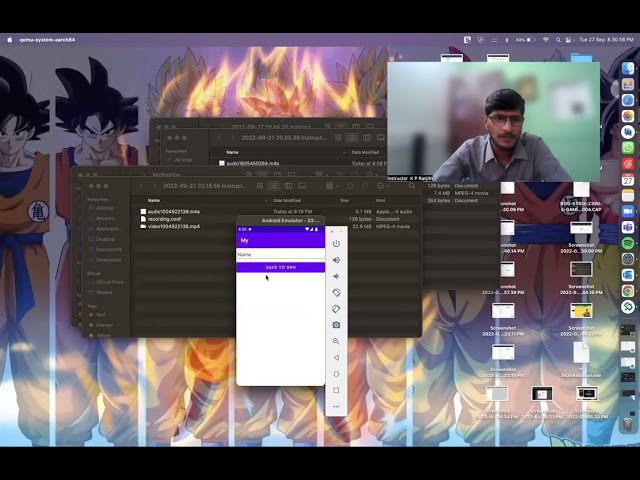
Task: Open emulator extended controls (three dots)
Action: (x=336, y=407)
